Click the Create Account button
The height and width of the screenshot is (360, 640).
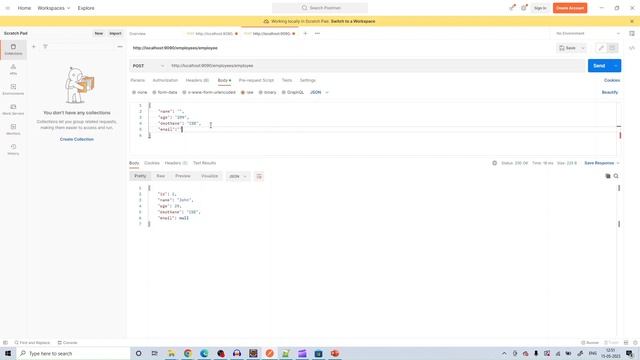(x=570, y=8)
